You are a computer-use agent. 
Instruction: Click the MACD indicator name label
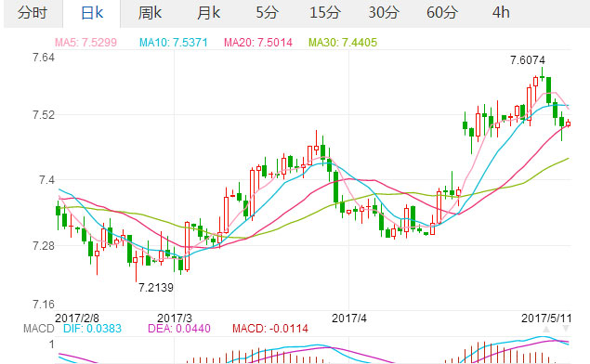[39, 329]
